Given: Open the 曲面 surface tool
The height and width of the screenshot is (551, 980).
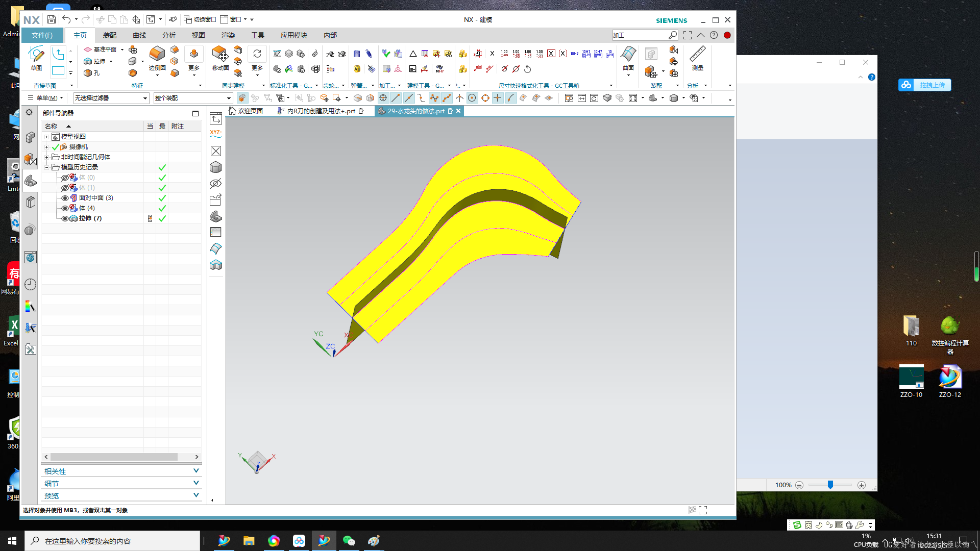Looking at the screenshot, I should pos(628,58).
